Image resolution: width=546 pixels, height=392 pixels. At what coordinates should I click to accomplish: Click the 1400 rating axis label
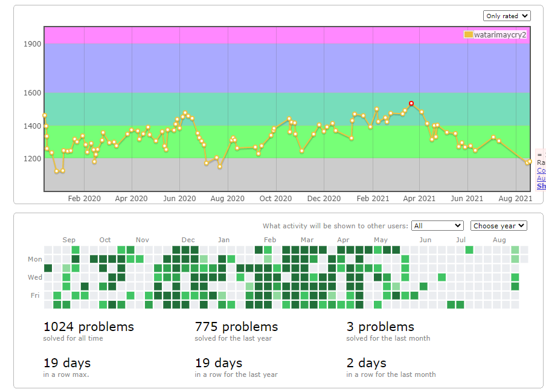(32, 126)
